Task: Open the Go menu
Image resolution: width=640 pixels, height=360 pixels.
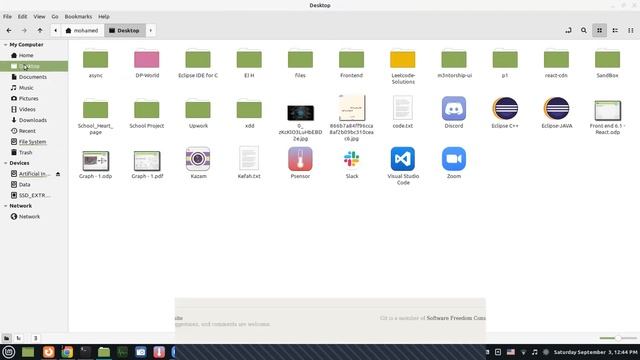Action: coord(55,17)
